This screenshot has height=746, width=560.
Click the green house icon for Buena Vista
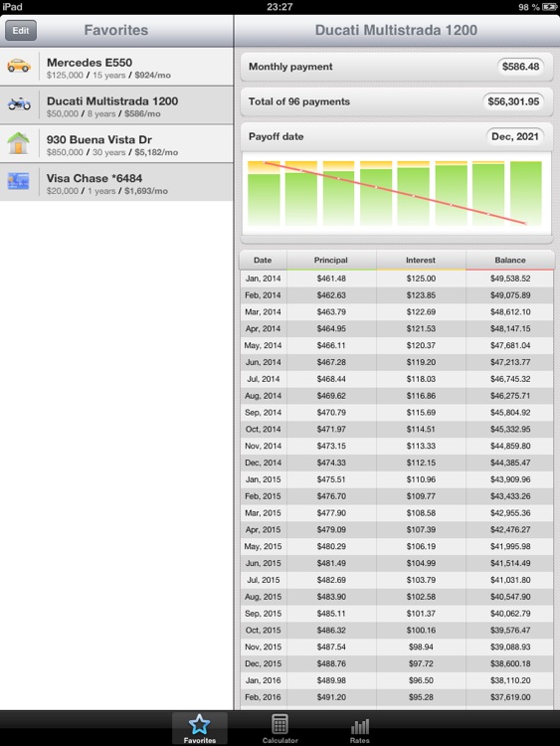click(19, 142)
